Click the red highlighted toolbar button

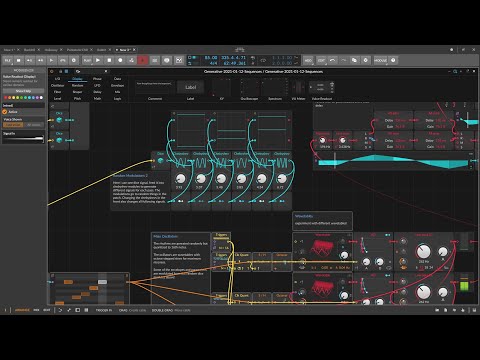pyautogui.click(x=143, y=60)
